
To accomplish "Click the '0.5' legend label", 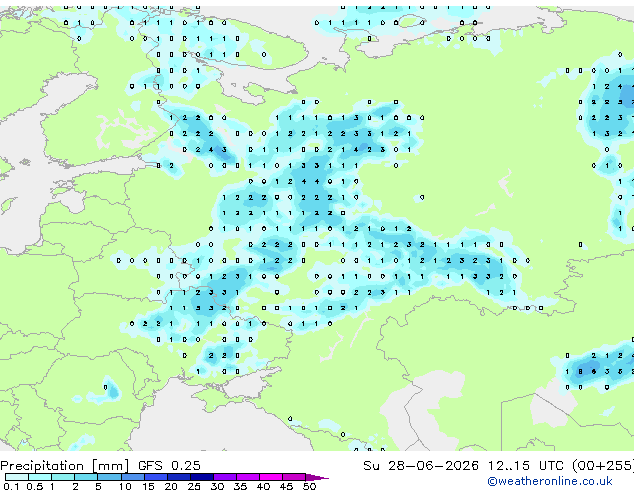I will [x=34, y=486].
